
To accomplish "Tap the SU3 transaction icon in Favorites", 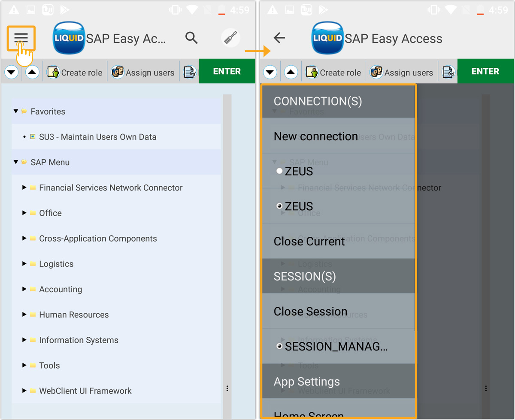I will pos(33,137).
